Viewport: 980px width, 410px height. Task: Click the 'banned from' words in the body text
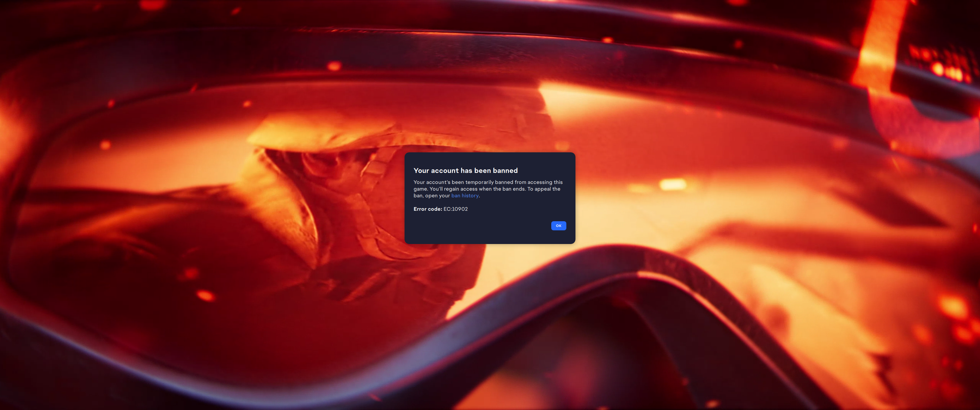(510, 182)
